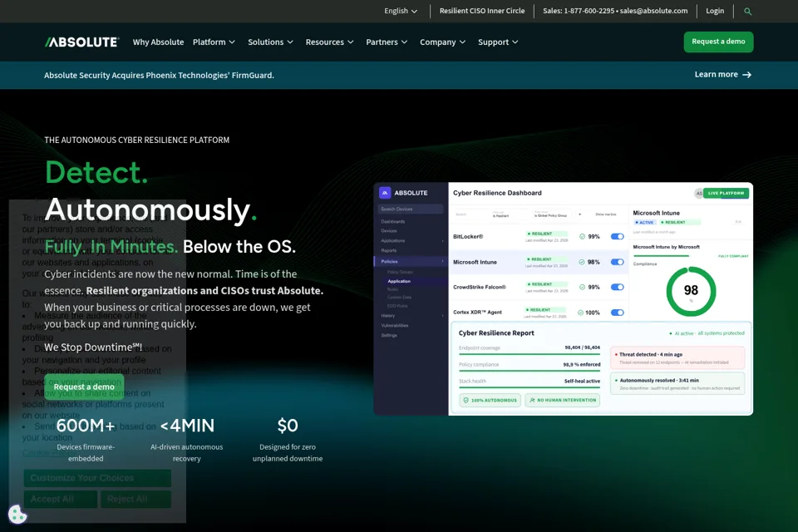Click the search magnifier icon
This screenshot has width=798, height=532.
[747, 11]
